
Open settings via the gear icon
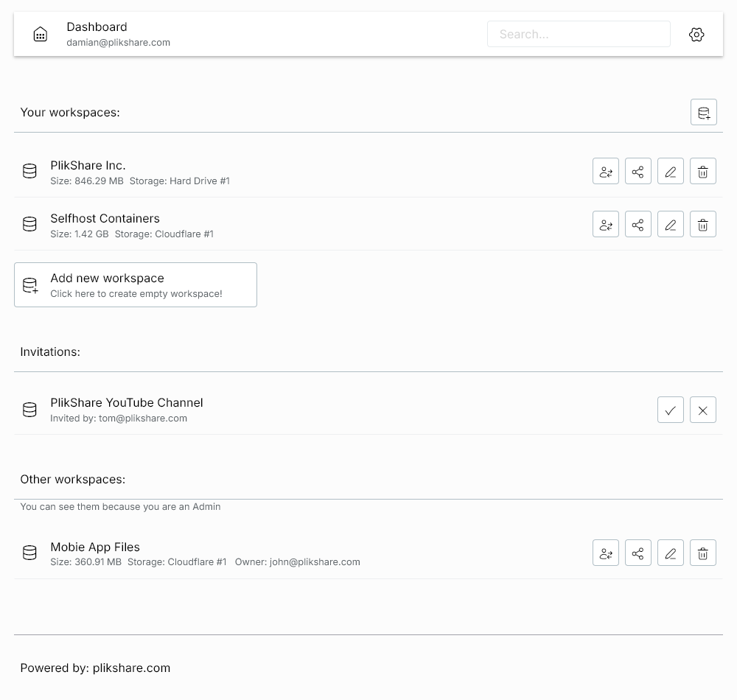tap(696, 35)
